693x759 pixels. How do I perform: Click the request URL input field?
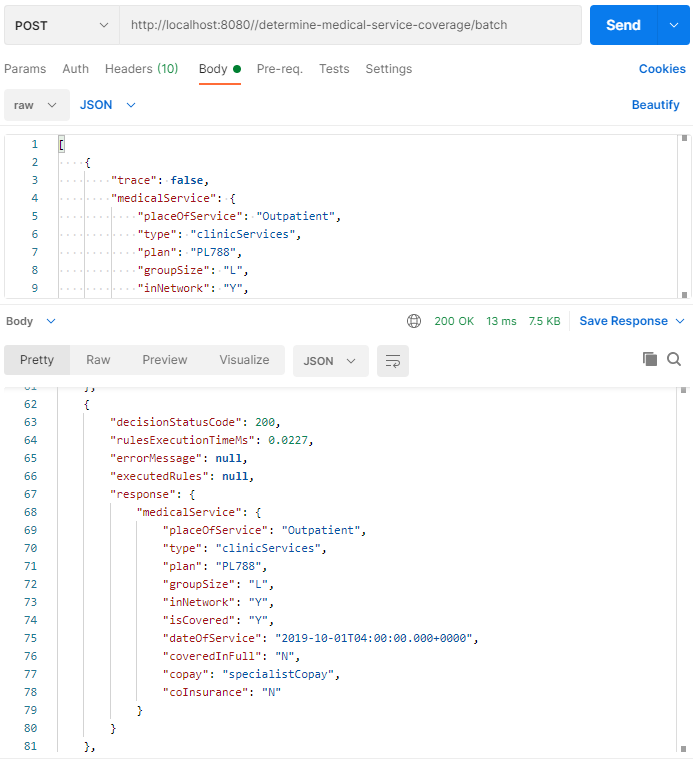[350, 25]
